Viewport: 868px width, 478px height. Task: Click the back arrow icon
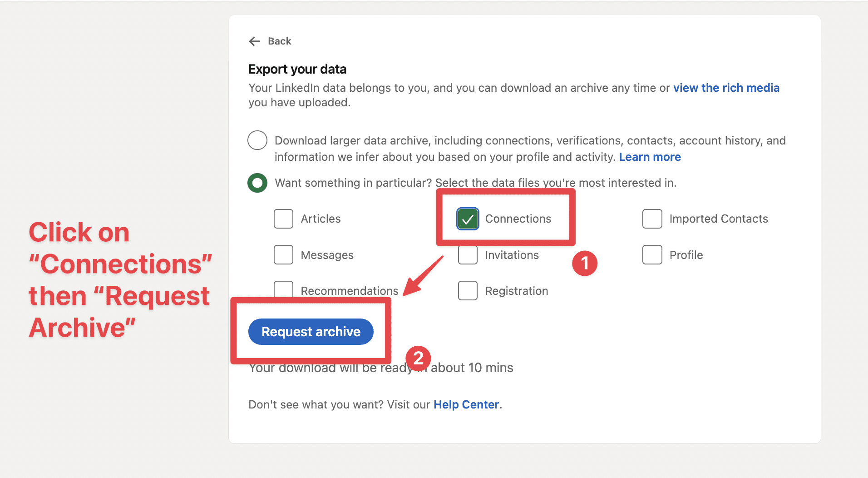coord(254,41)
